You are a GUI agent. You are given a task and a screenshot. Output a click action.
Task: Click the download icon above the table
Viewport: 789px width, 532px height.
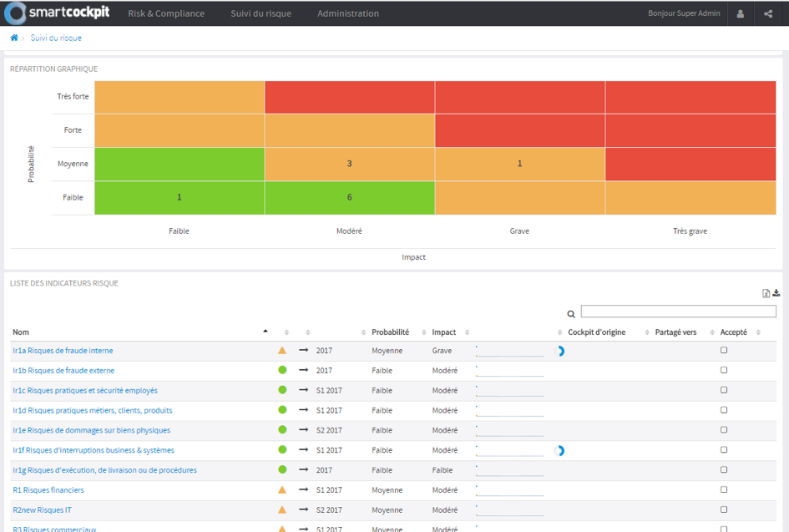[776, 293]
